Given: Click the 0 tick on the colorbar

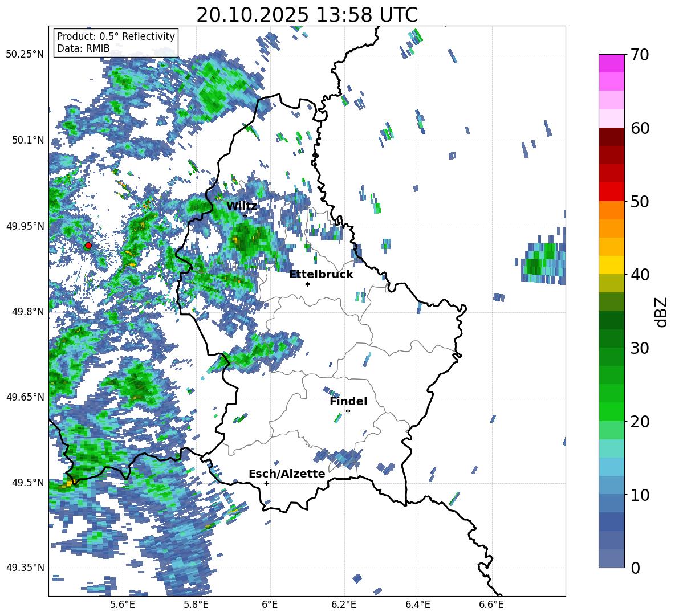Looking at the screenshot, I should click(635, 568).
